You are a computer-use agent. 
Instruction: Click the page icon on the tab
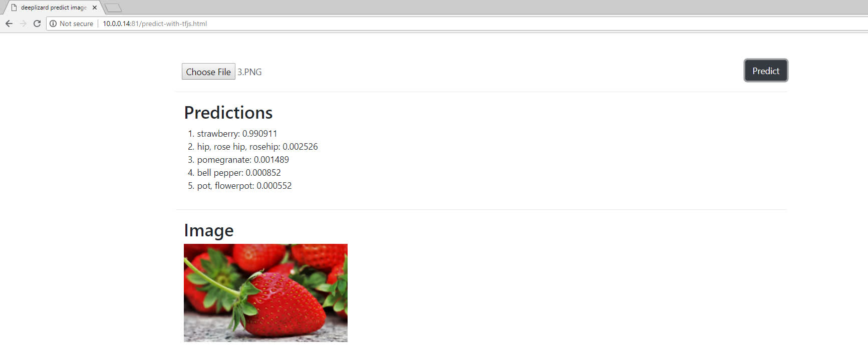(14, 8)
